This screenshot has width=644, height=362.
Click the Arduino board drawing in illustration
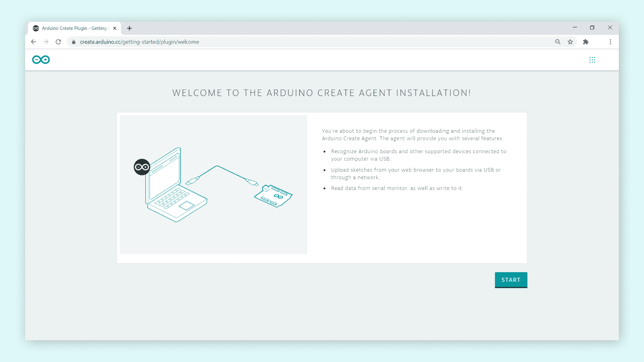coord(273,196)
